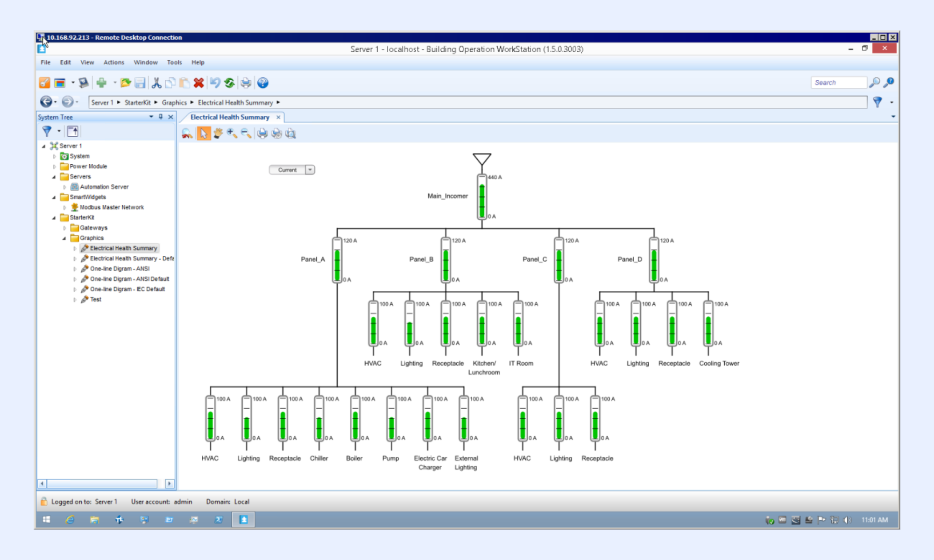Close the Electrical Health Summary tab
This screenshot has width=934, height=560.
[x=278, y=117]
